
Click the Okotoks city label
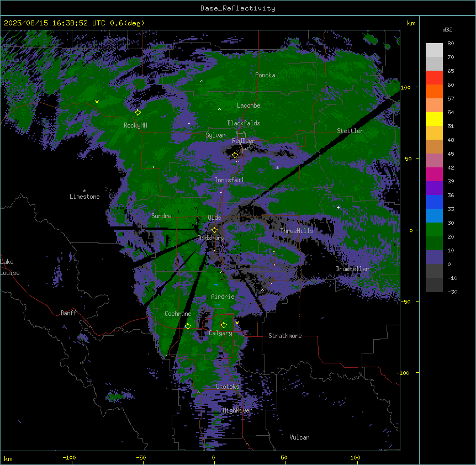tap(228, 387)
